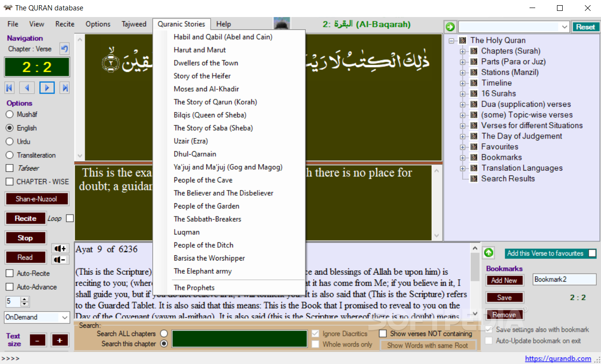Click Stations (Manzil) book icon

(474, 72)
